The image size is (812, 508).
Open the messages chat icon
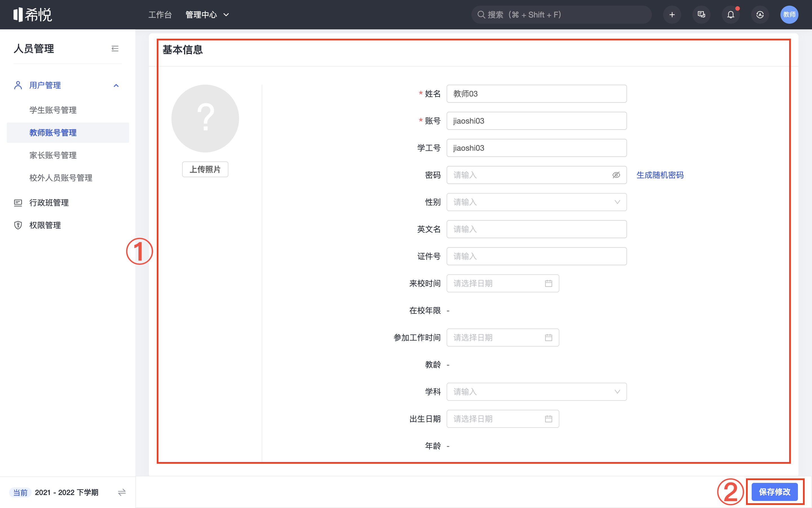(701, 14)
